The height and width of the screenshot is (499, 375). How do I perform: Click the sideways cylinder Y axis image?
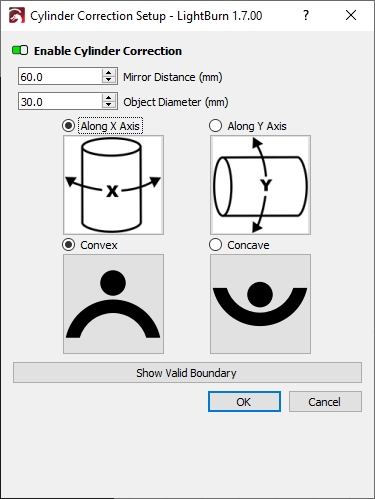point(260,185)
